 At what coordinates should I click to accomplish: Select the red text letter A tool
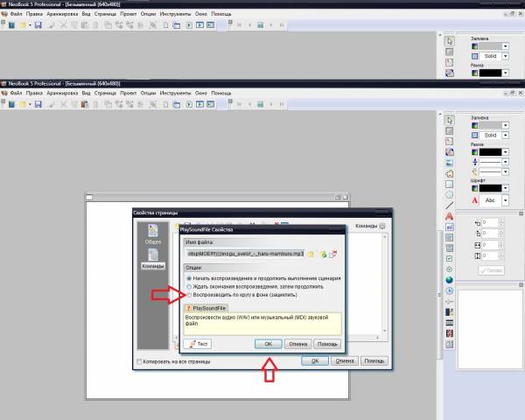(x=450, y=213)
